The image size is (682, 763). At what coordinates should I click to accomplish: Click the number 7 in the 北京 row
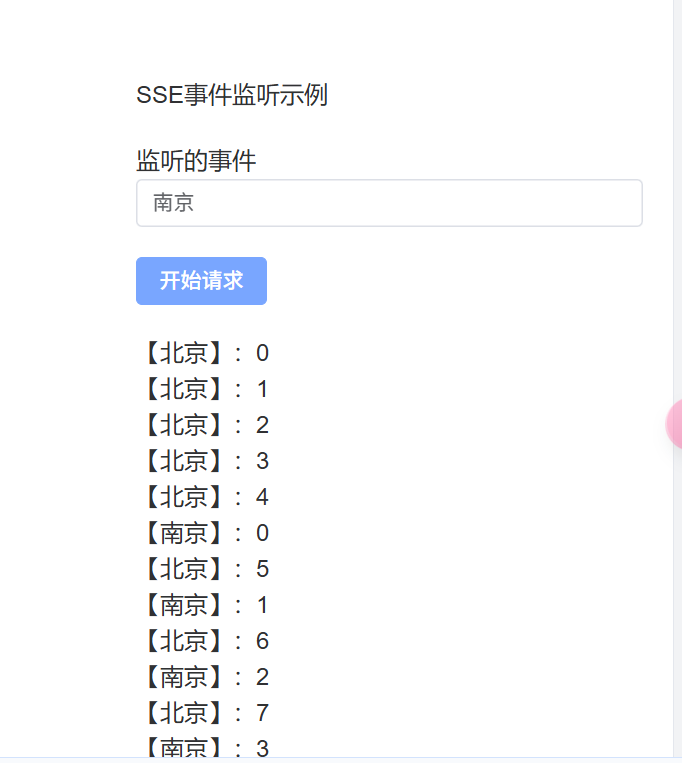click(262, 713)
